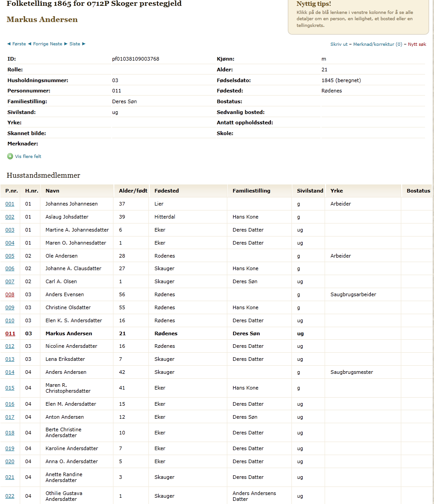The height and width of the screenshot is (504, 434).
Task: Click Anders Andersens Datter family position
Action: coord(254,496)
